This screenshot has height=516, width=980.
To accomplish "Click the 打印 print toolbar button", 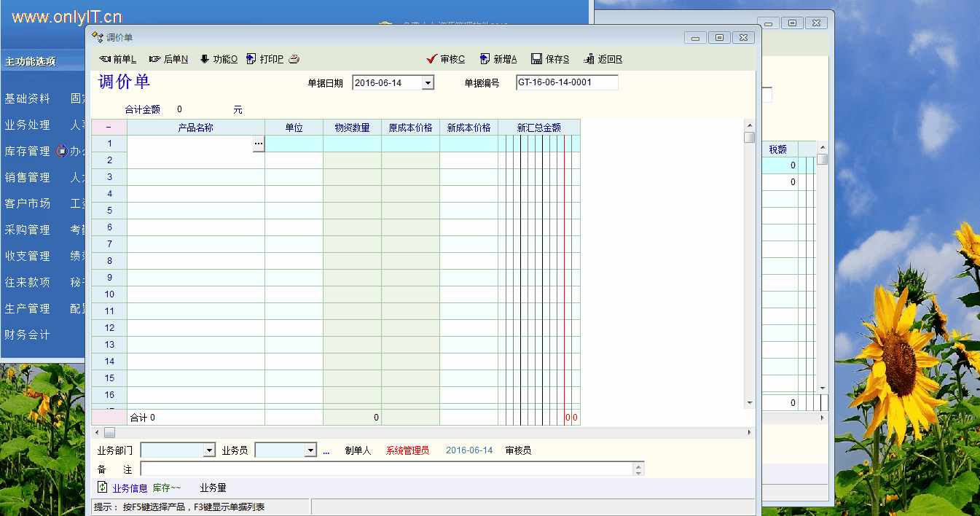I will (x=265, y=59).
